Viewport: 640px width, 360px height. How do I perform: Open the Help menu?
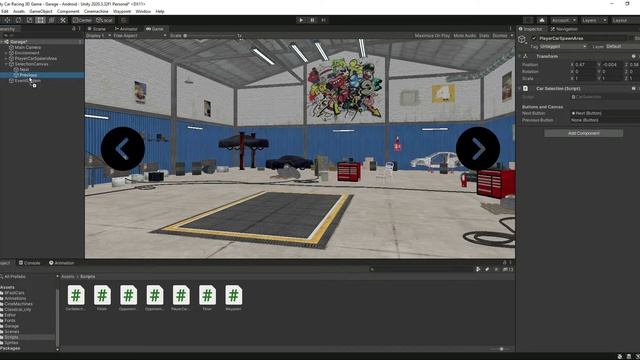tap(160, 11)
